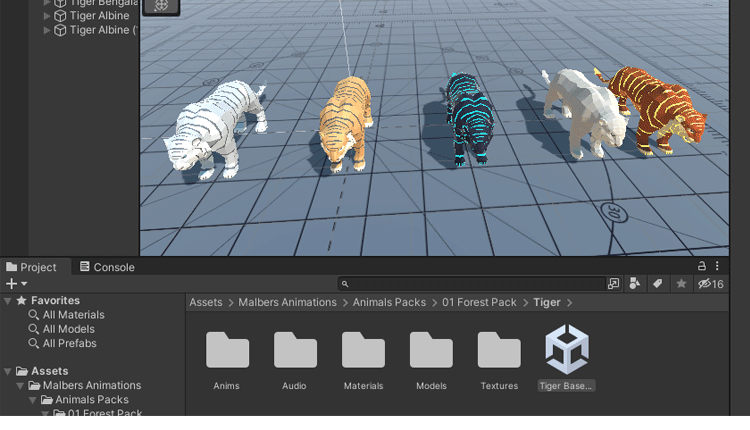Go to Animals Packs in breadcrumb
This screenshot has height=430, width=750.
(x=389, y=302)
